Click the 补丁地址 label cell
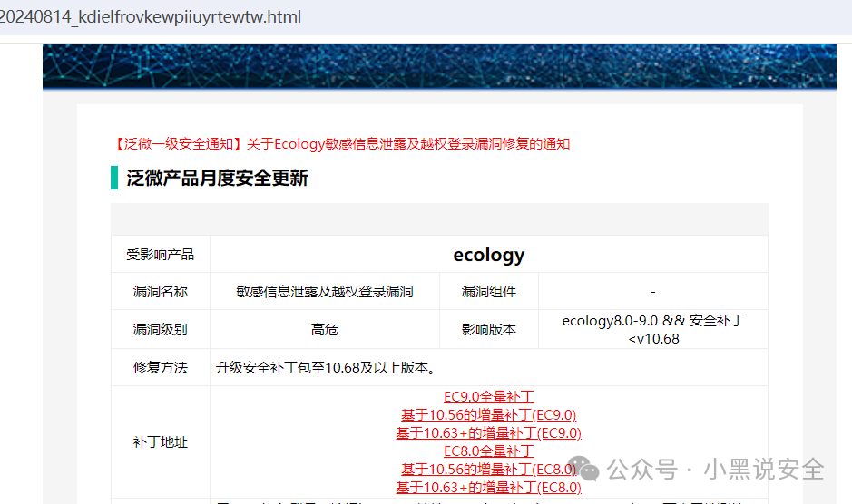852x504 pixels. (x=161, y=442)
